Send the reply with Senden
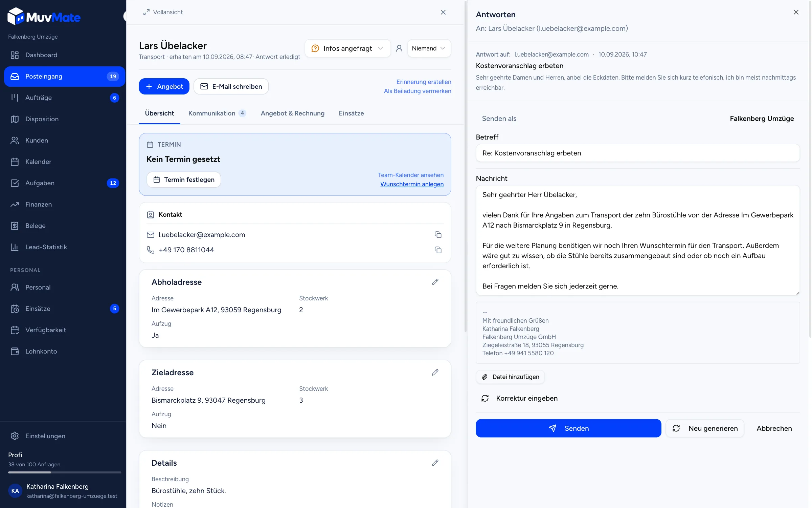Screen dimensions: 812x508 568,428
